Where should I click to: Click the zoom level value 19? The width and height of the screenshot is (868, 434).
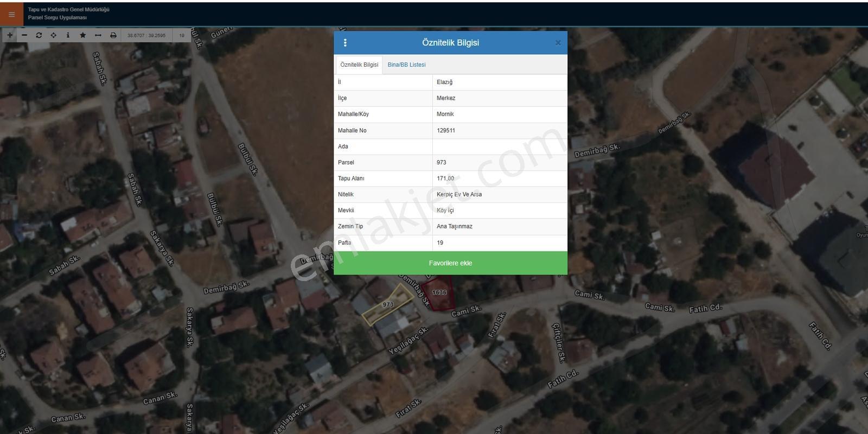click(182, 35)
